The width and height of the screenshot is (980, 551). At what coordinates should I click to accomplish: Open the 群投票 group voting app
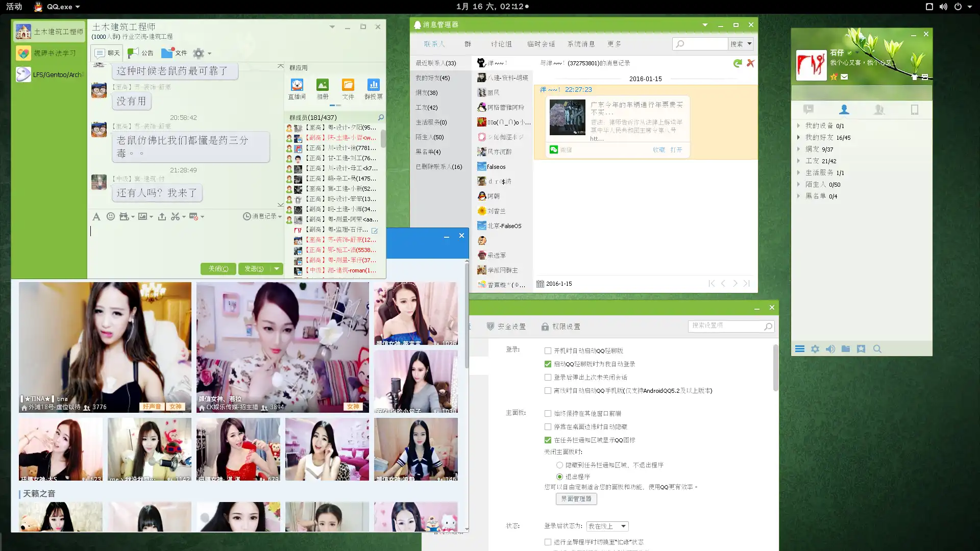(x=374, y=89)
